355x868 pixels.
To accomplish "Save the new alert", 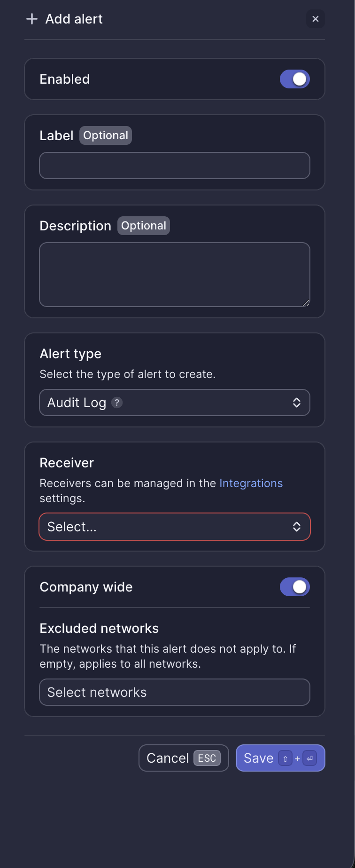I will click(259, 758).
